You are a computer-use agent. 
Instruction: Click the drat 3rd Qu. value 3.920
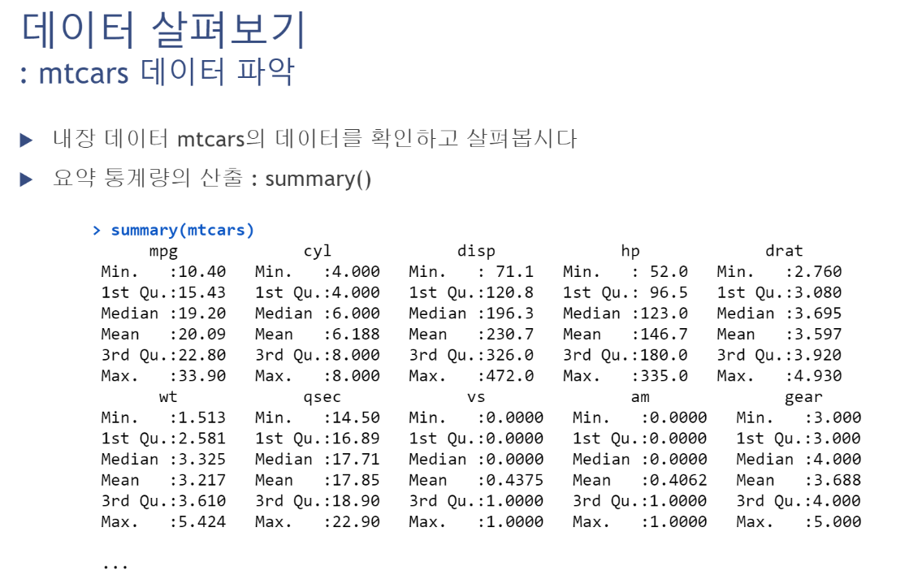coord(818,355)
